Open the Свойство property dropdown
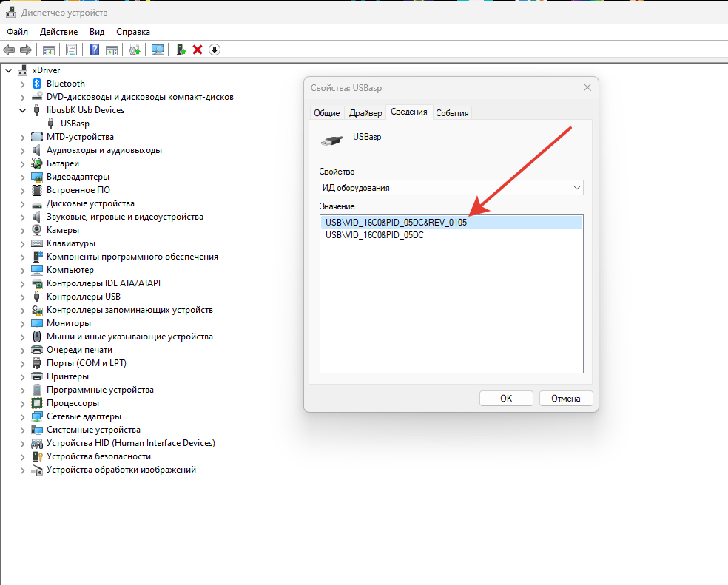The width and height of the screenshot is (728, 585). (451, 188)
